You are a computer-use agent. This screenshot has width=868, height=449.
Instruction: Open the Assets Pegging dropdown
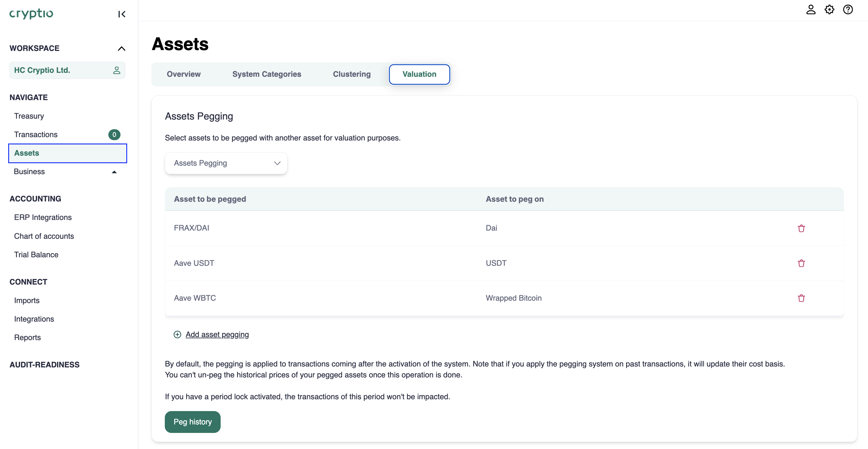click(x=226, y=163)
